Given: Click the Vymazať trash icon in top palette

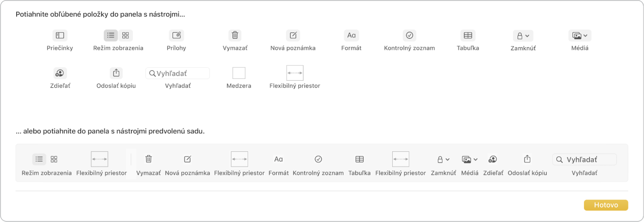Looking at the screenshot, I should tap(235, 36).
